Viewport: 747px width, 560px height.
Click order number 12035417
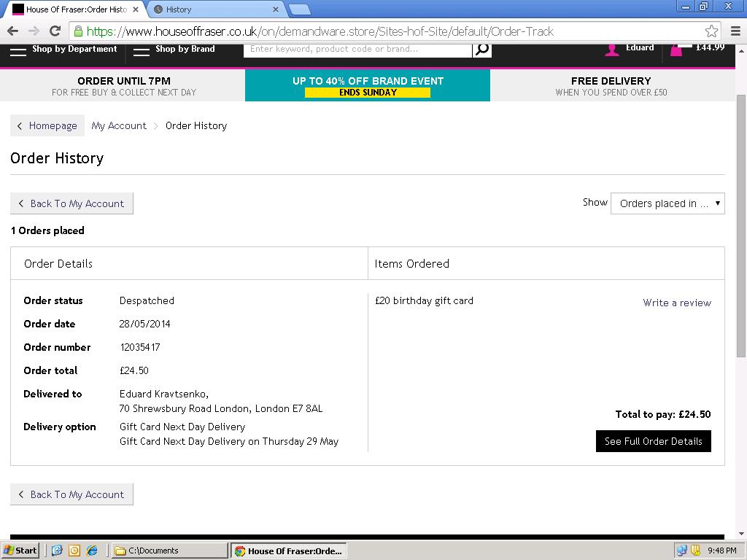coord(139,347)
